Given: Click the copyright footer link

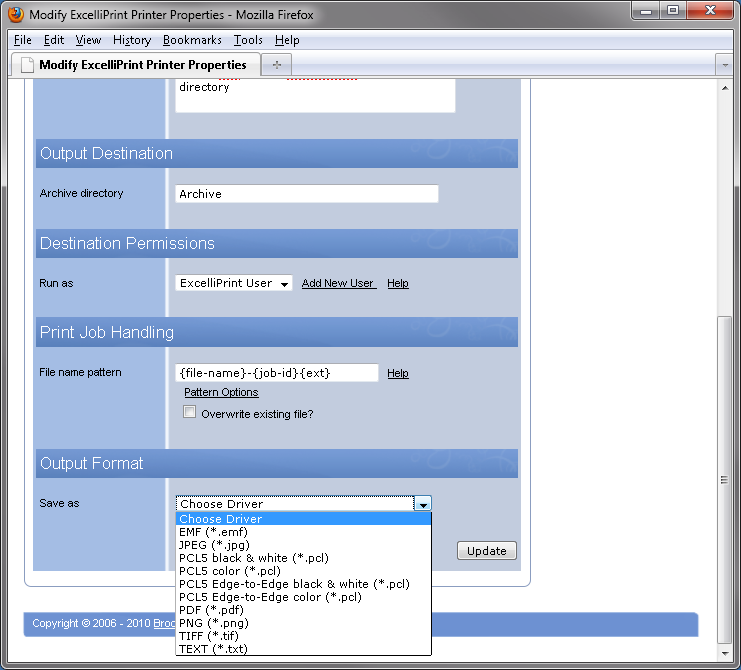Looking at the screenshot, I should point(164,623).
